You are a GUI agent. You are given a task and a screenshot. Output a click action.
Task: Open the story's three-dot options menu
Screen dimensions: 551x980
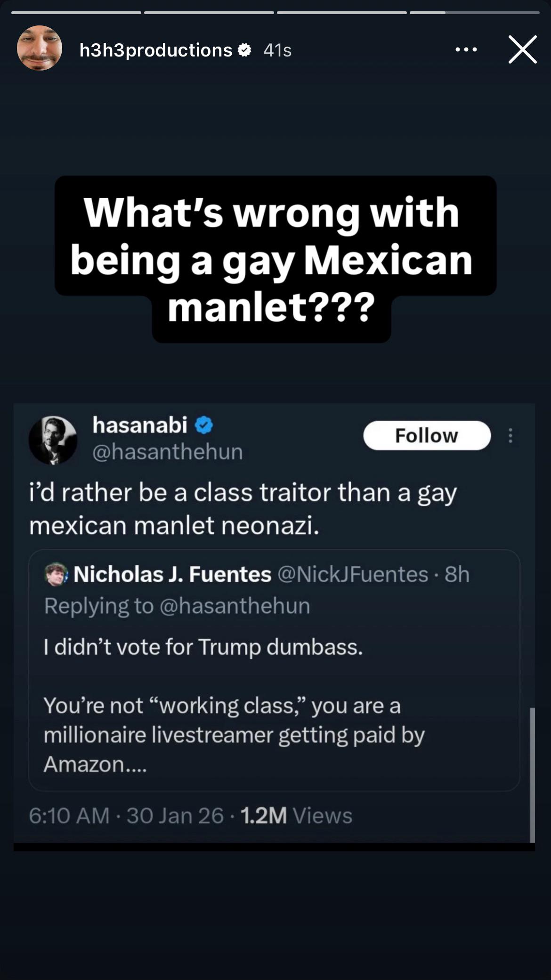[466, 49]
